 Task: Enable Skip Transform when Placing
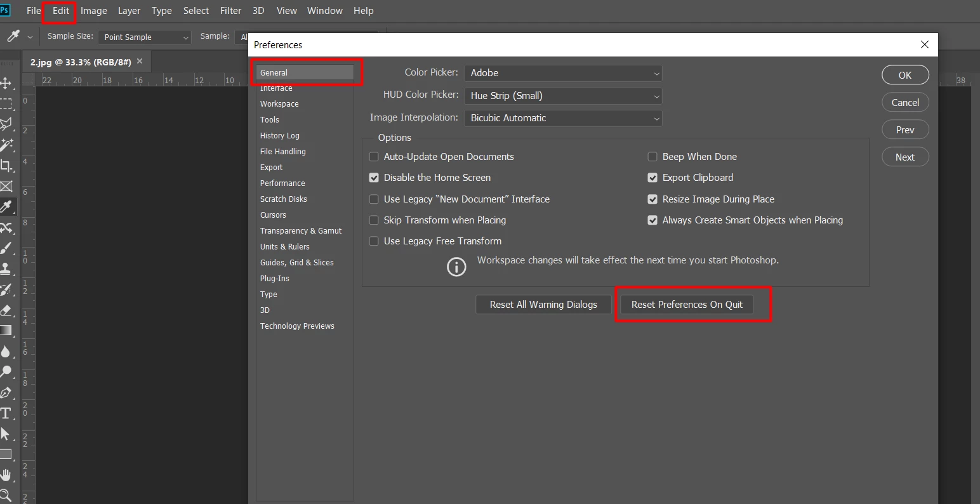pyautogui.click(x=374, y=220)
